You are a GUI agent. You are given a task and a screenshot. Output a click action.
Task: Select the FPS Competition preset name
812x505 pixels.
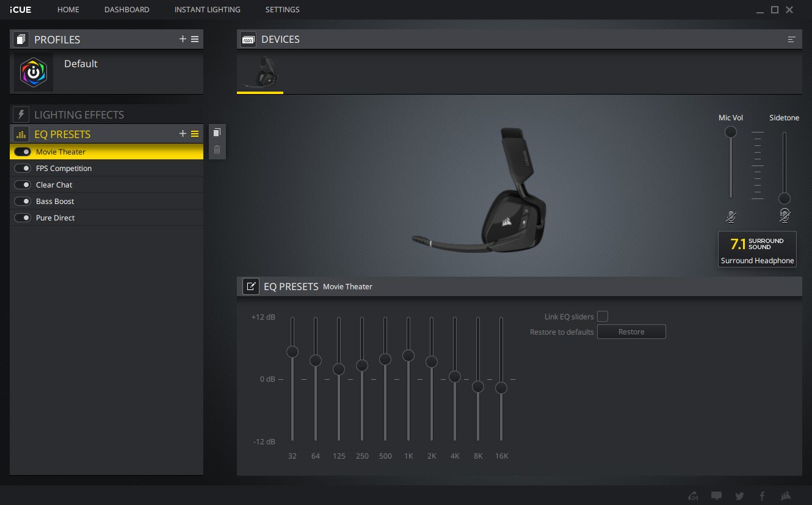(64, 168)
